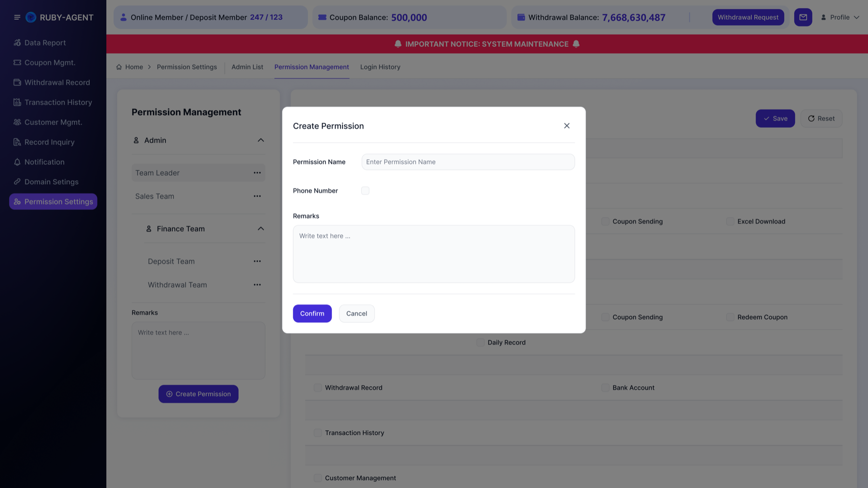The height and width of the screenshot is (488, 868).
Task: Collapse the Admin group chevron
Action: (260, 140)
